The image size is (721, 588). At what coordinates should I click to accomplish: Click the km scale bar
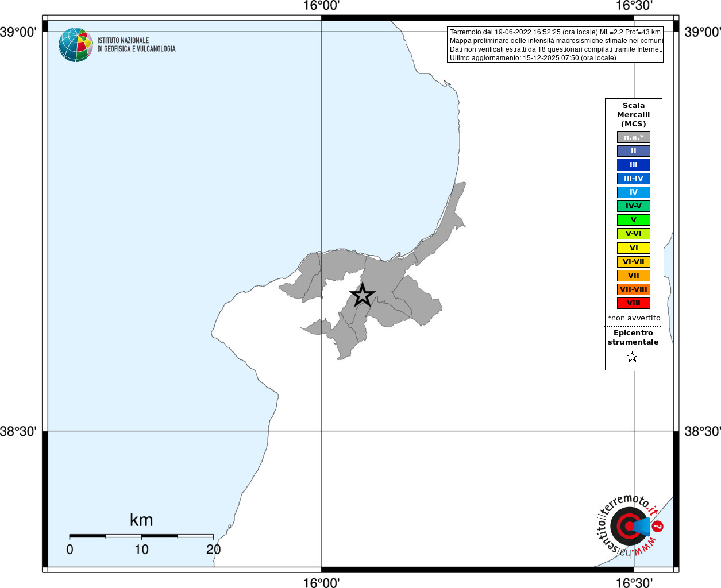[x=141, y=536]
